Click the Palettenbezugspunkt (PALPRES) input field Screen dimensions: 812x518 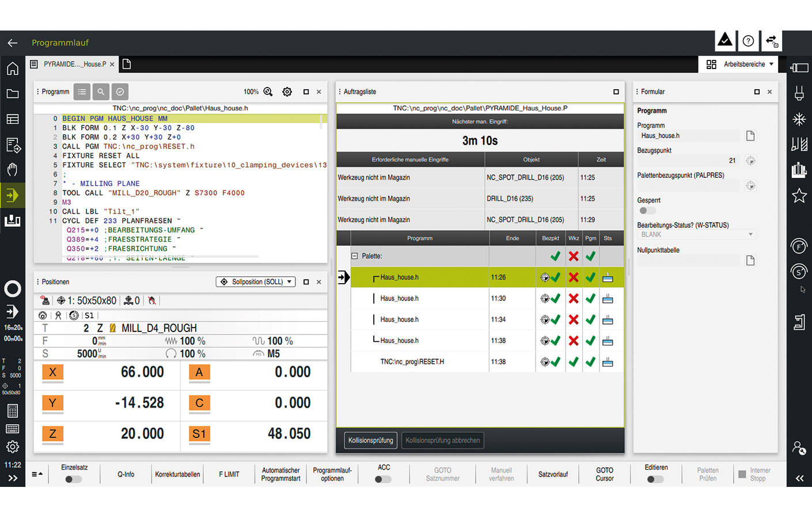pos(689,186)
